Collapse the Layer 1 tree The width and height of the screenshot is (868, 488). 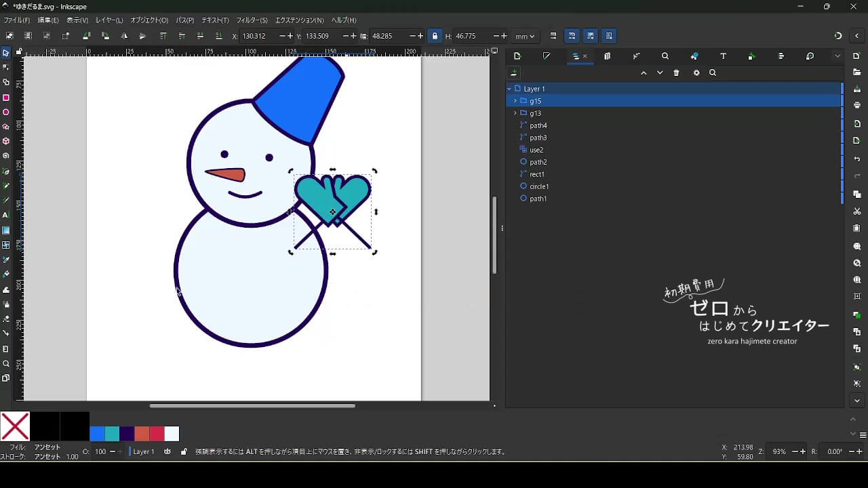509,89
